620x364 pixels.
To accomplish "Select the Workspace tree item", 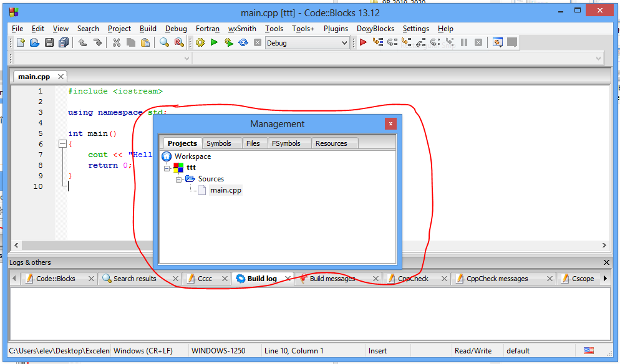I will click(193, 156).
